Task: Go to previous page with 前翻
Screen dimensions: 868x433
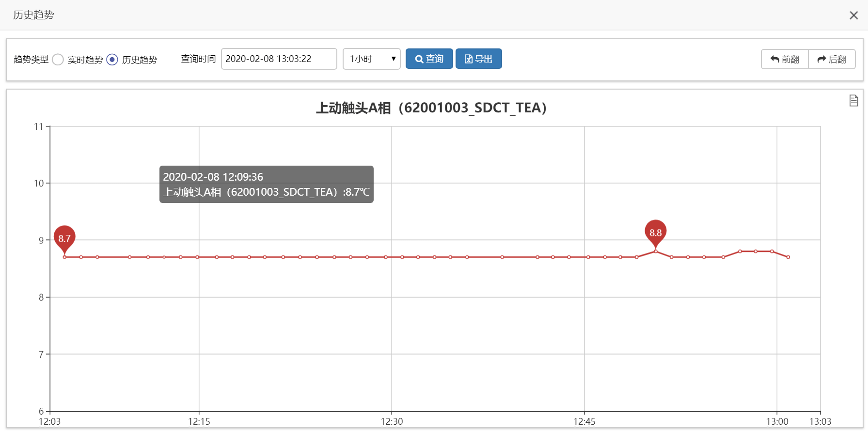Action: (785, 59)
